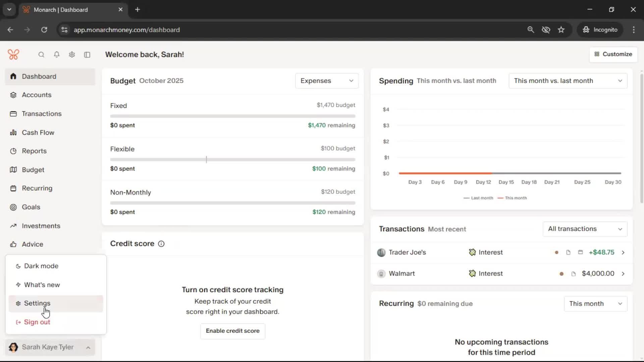644x362 pixels.
Task: Click the notifications bell icon
Action: pos(57,55)
